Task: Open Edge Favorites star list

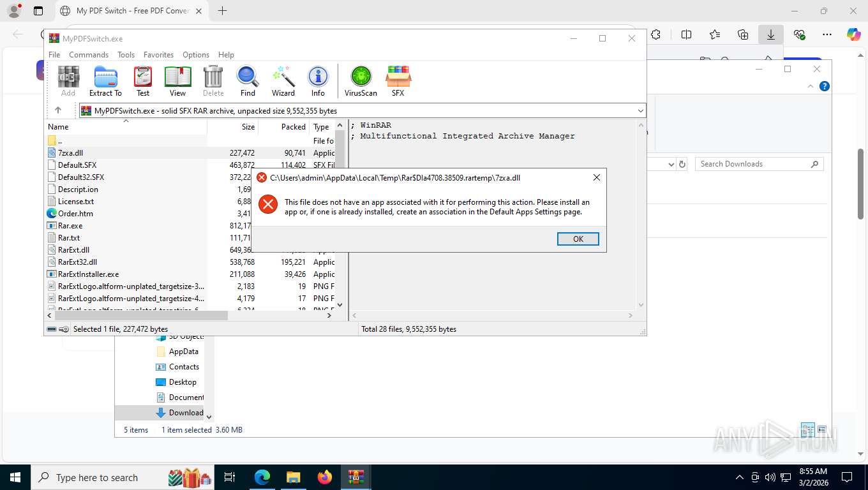Action: point(714,34)
